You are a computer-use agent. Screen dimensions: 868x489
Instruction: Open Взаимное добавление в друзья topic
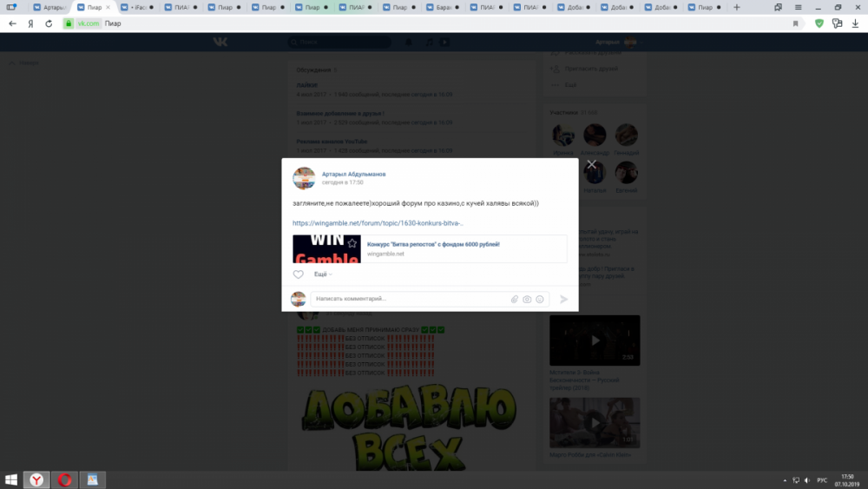click(x=340, y=114)
